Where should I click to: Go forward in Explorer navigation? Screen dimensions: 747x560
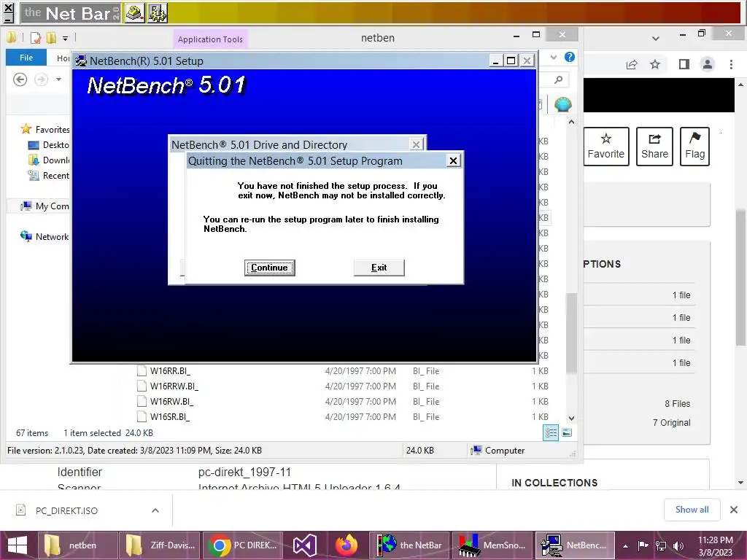[42, 79]
